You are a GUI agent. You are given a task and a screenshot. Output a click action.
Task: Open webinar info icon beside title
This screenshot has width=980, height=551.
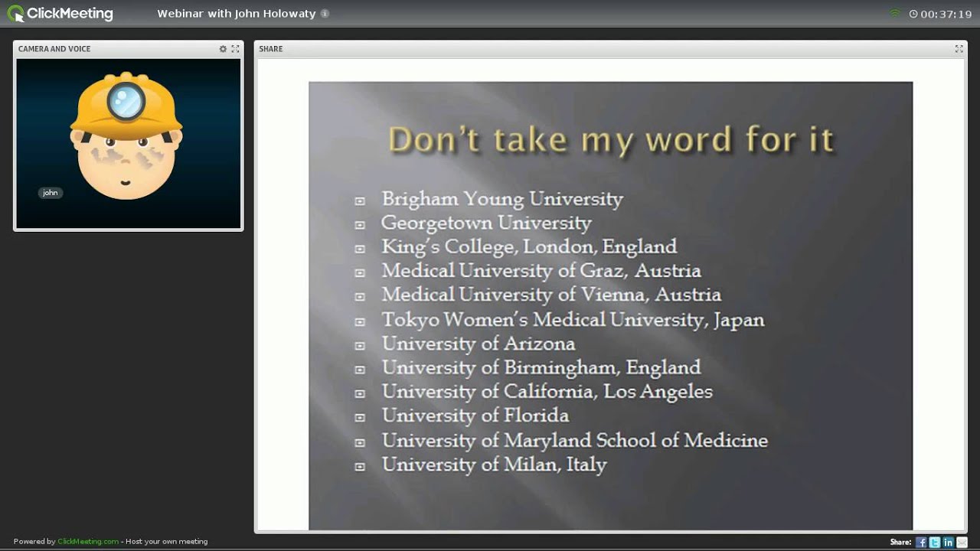(x=325, y=14)
